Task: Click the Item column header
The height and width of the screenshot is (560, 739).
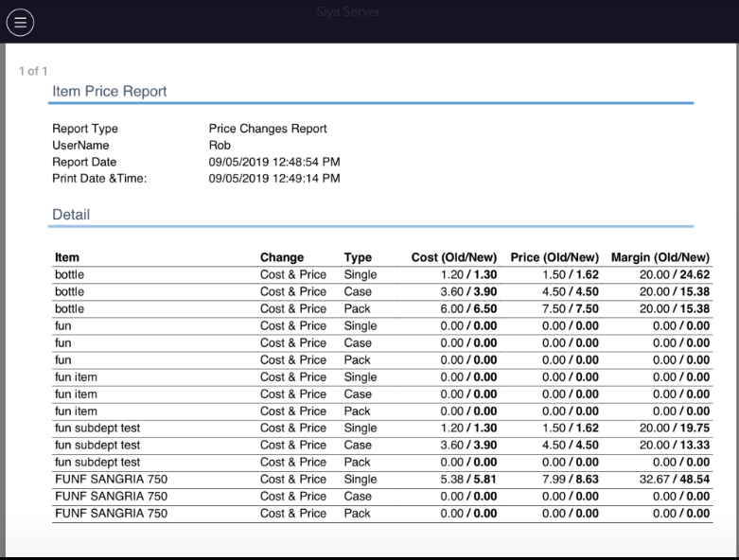Action: (x=67, y=257)
